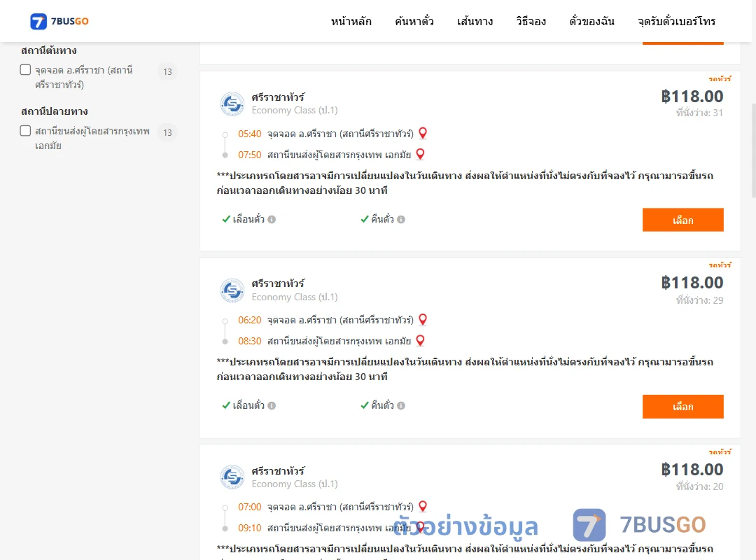Click the 08:30 arrival time
Viewport: 756px width, 560px height.
pyautogui.click(x=249, y=342)
